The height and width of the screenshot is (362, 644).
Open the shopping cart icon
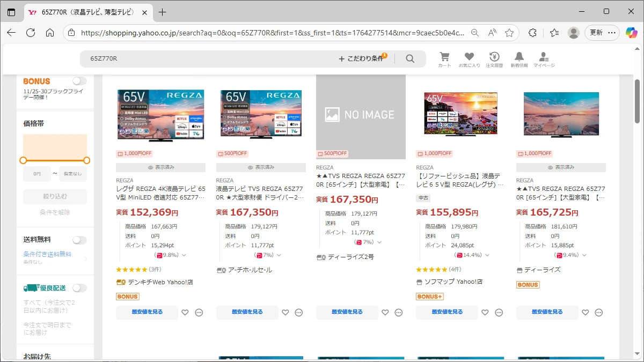[444, 57]
